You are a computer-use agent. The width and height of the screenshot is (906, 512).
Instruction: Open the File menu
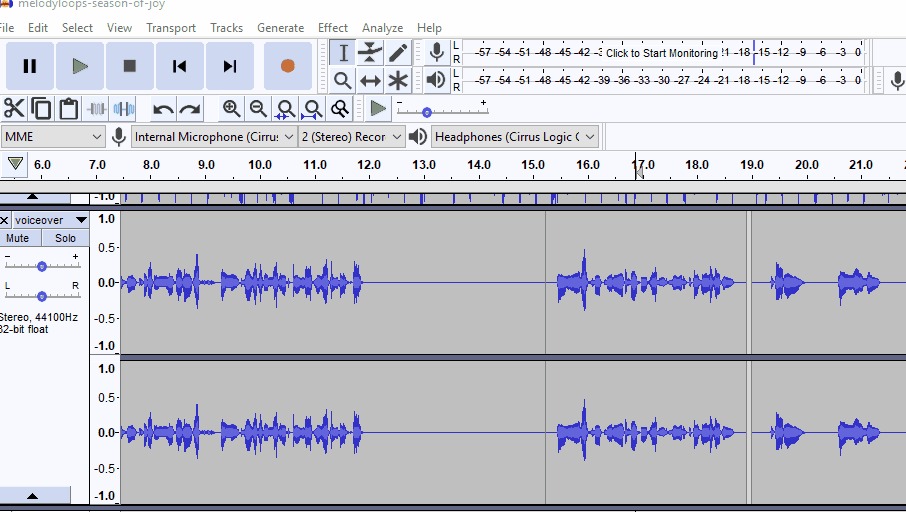coord(7,28)
